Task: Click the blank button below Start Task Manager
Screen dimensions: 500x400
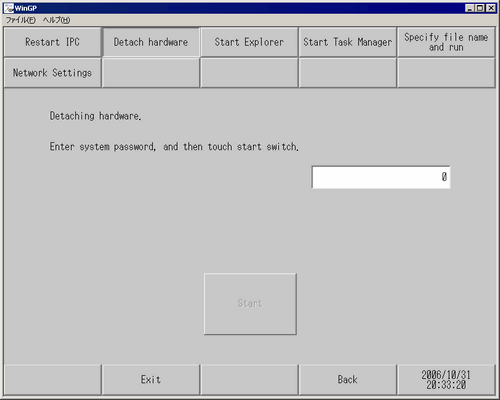Action: (347, 73)
